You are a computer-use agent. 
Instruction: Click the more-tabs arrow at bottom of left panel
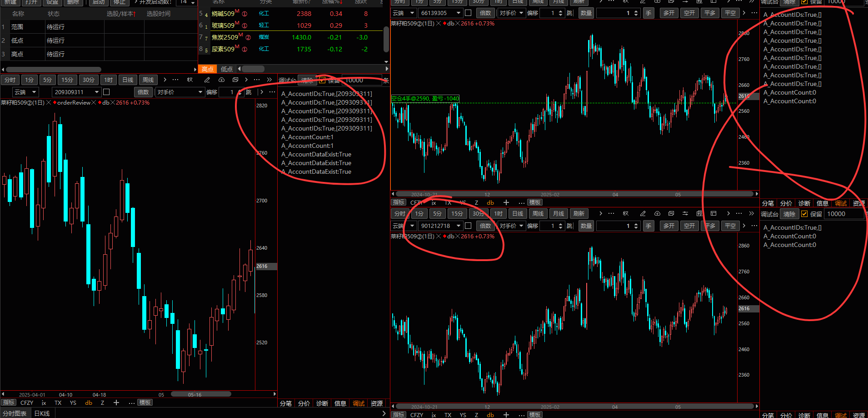tap(384, 413)
